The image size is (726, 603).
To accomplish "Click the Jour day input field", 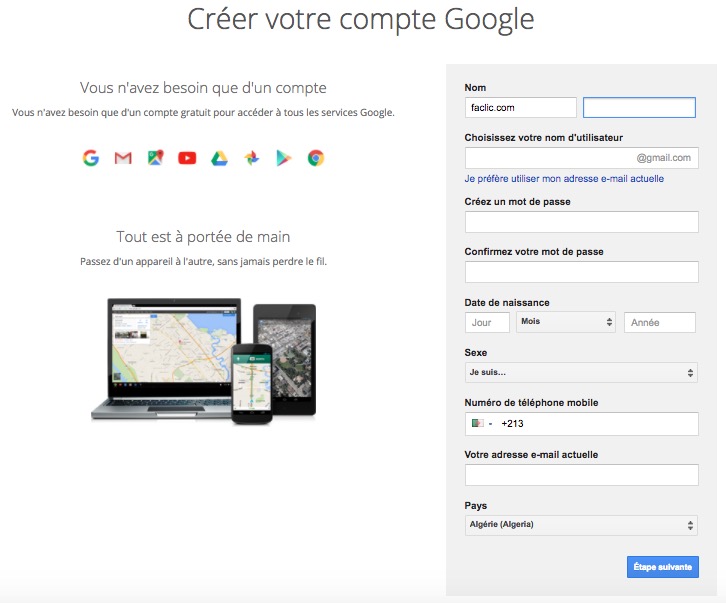I will pyautogui.click(x=487, y=322).
